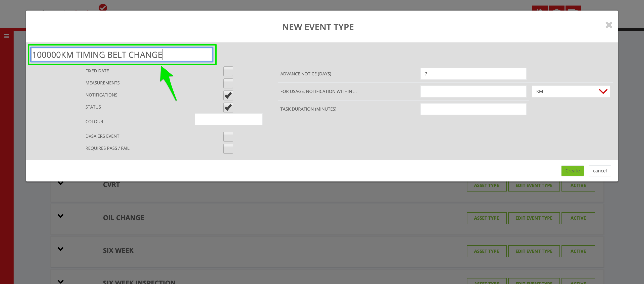The width and height of the screenshot is (644, 284).
Task: Untick the Notifications checkbox
Action: (x=228, y=95)
